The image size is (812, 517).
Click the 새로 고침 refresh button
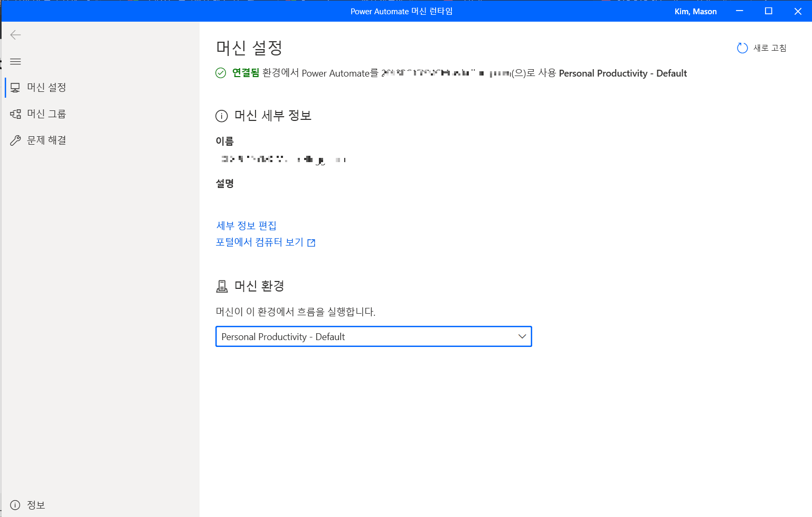762,48
